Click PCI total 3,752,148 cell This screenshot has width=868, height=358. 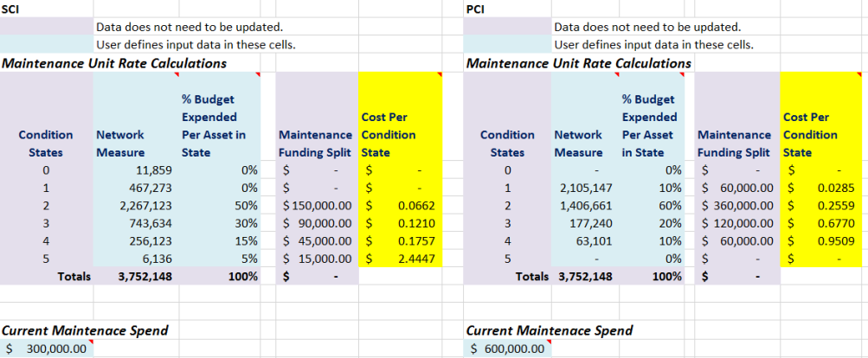pos(585,276)
